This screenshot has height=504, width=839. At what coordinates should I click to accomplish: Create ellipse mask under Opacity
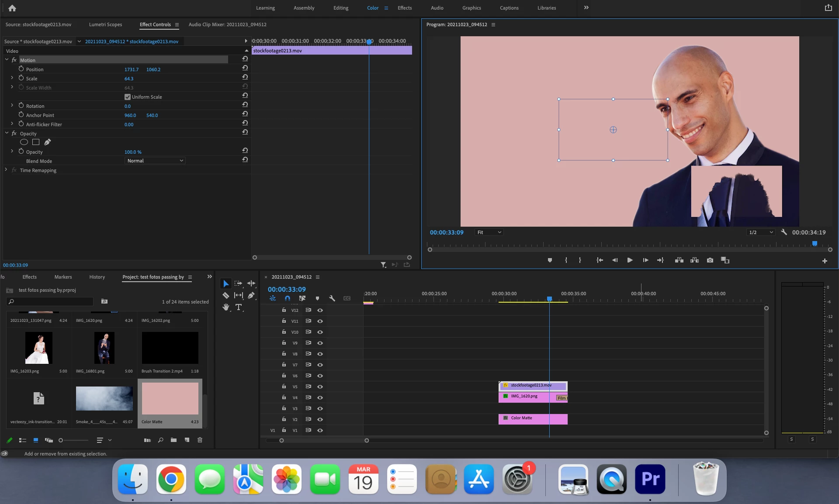pyautogui.click(x=24, y=142)
